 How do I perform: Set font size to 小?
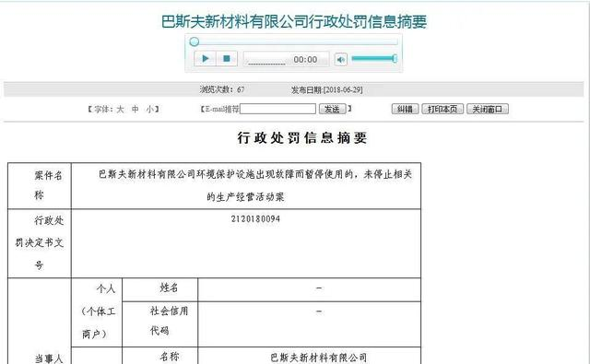tap(150, 109)
